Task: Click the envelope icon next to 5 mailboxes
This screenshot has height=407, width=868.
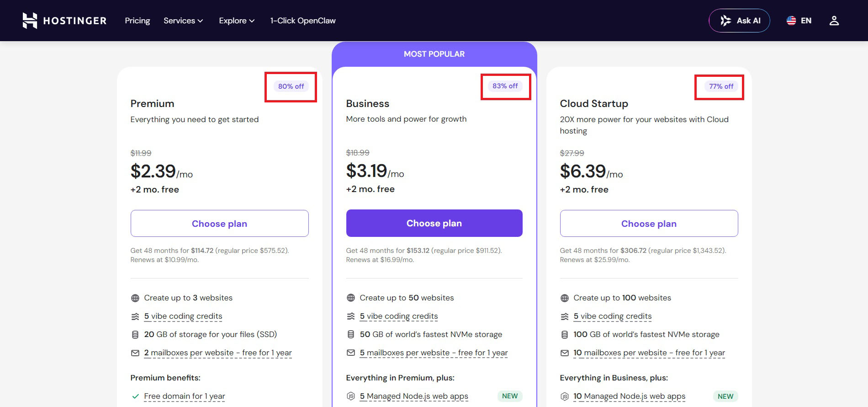Action: pos(351,353)
